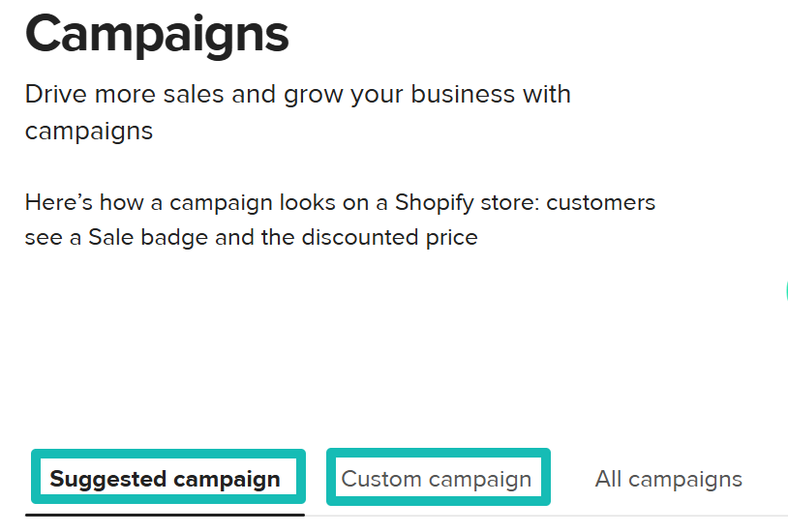Screen dimensions: 788x532
Task: Click the black underline below Suggested campaign
Action: [x=165, y=515]
